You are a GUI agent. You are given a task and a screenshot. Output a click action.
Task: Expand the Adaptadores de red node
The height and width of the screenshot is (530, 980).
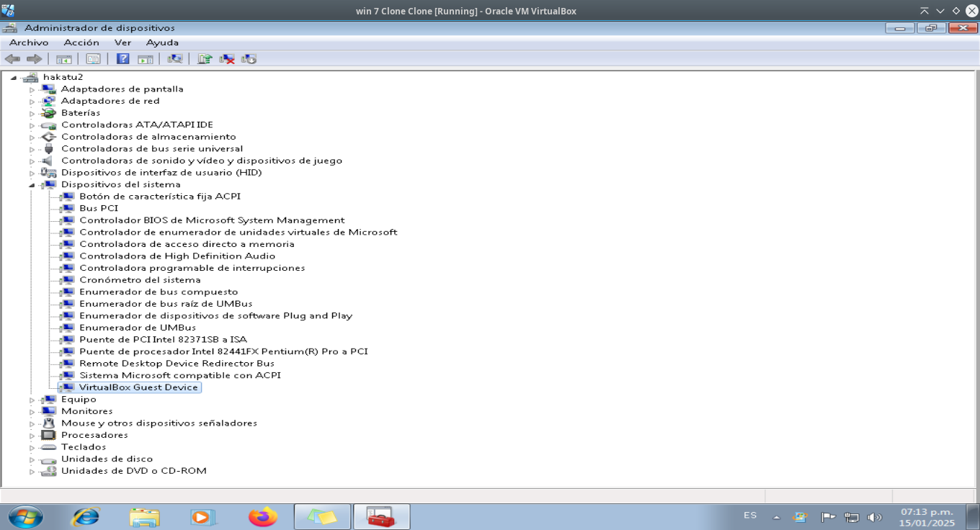pyautogui.click(x=32, y=102)
